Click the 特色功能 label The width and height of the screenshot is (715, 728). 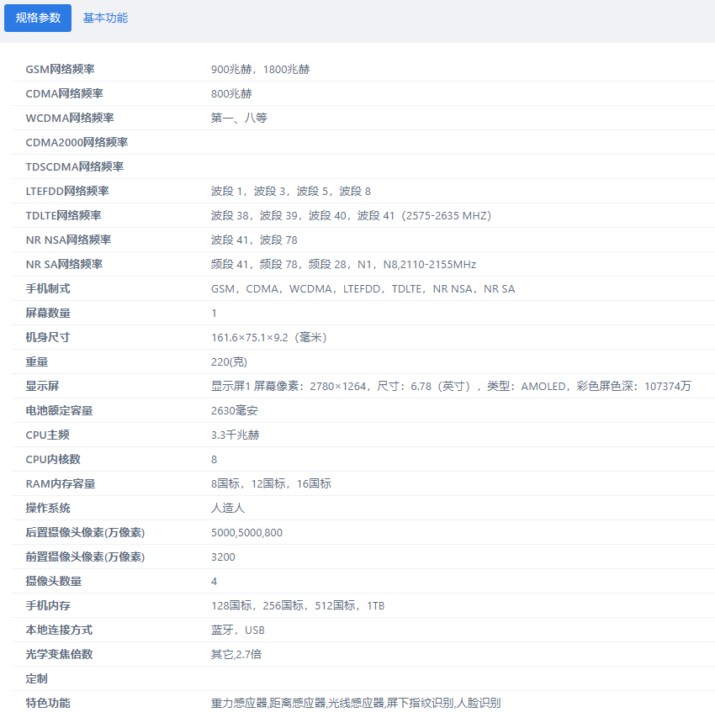click(x=48, y=703)
